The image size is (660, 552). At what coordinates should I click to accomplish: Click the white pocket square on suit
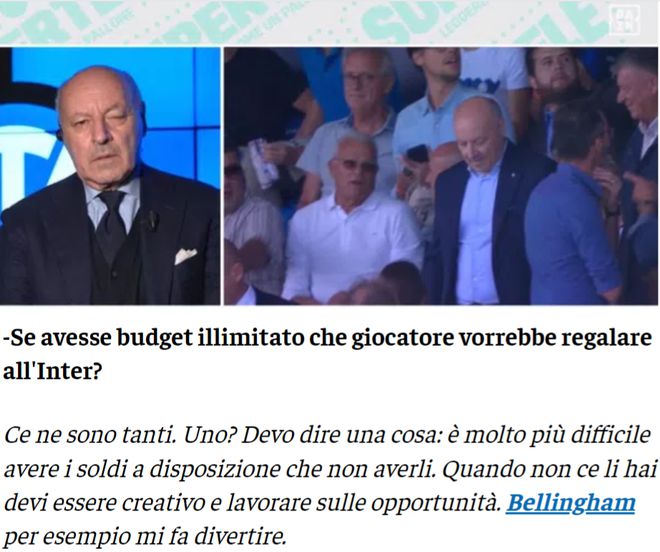pos(186,256)
